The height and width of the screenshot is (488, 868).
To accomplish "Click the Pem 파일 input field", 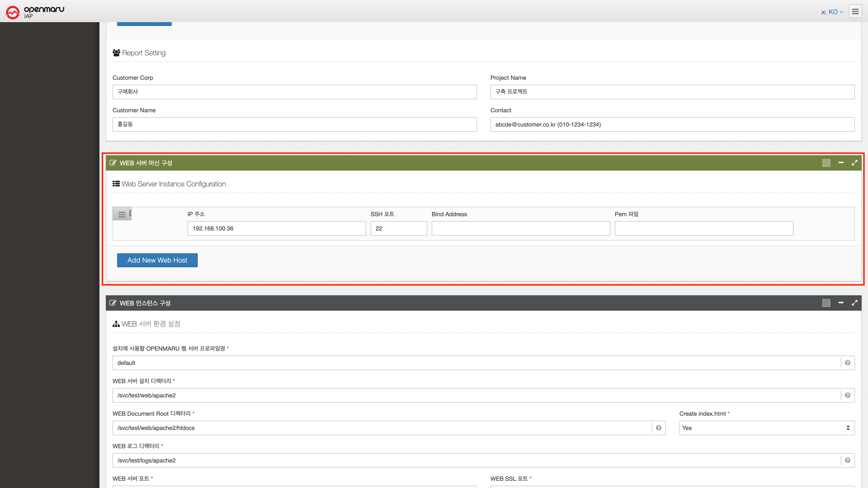I will (x=704, y=228).
